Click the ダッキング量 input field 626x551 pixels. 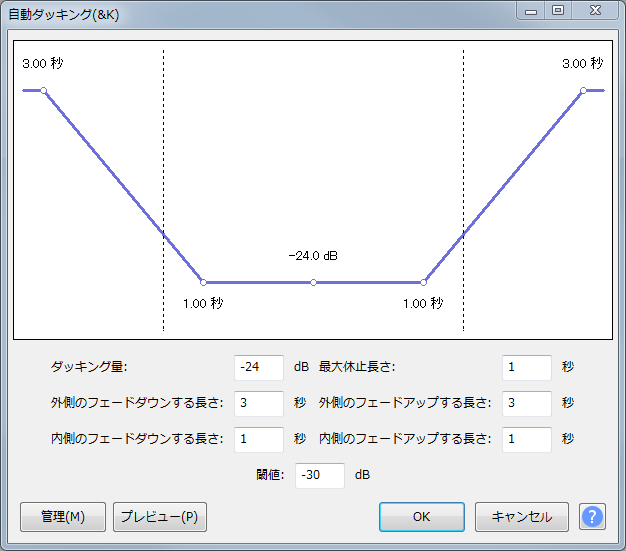tap(259, 367)
